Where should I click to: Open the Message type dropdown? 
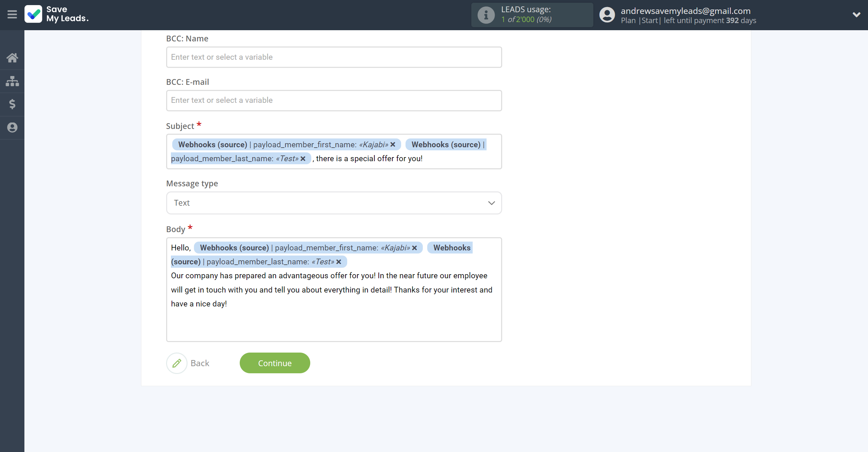(334, 203)
